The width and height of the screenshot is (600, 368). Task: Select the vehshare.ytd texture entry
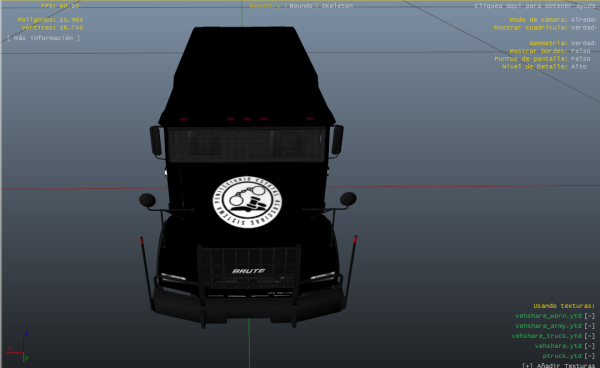pyautogui.click(x=558, y=346)
